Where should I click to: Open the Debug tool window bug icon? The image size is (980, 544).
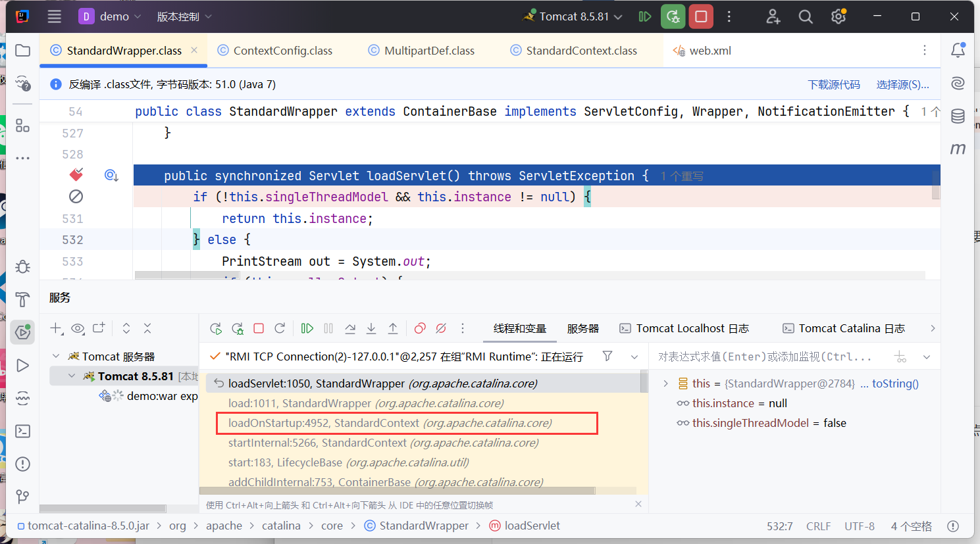point(22,266)
